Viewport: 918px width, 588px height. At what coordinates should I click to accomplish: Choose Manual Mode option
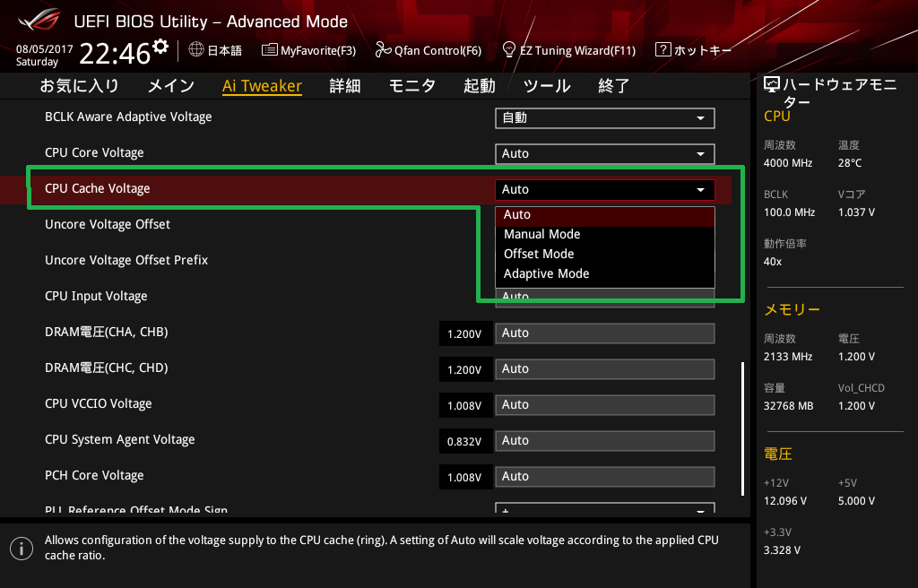pyautogui.click(x=605, y=234)
